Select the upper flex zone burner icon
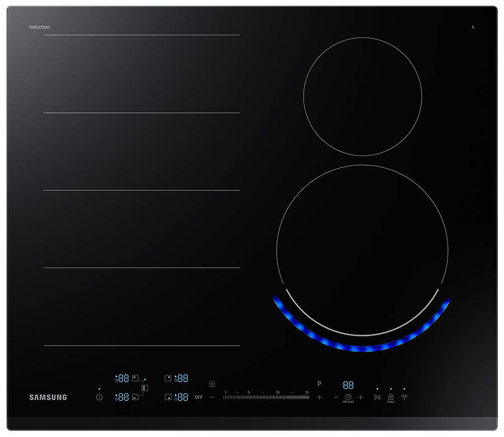 [x=135, y=379]
